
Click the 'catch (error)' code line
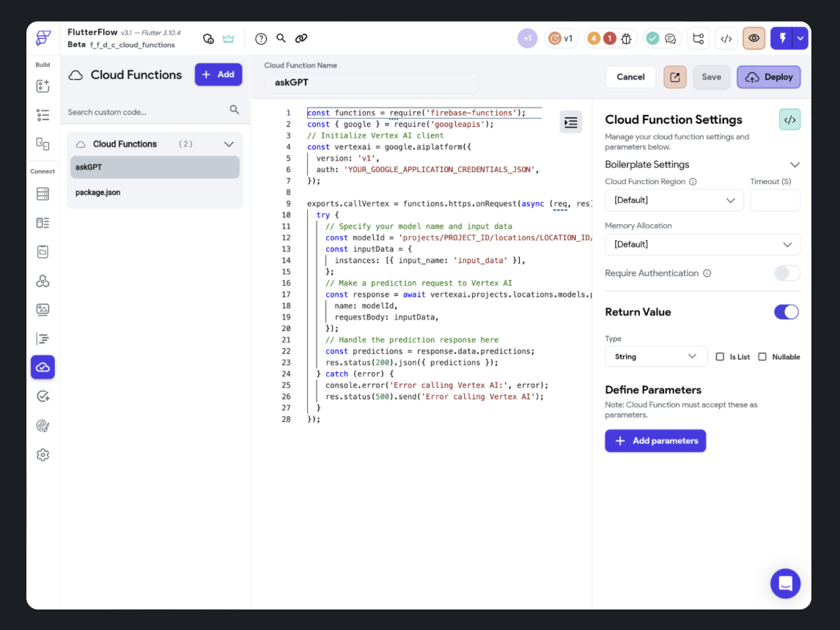(355, 374)
